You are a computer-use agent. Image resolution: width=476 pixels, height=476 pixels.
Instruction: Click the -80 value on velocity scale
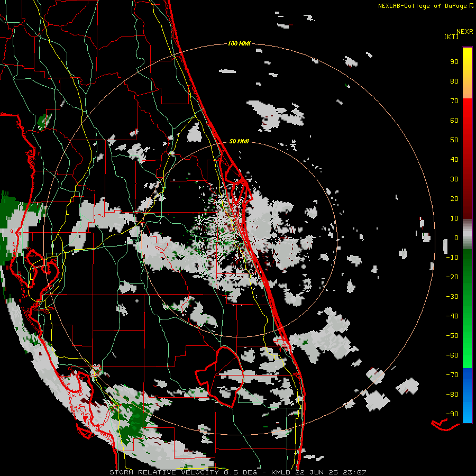(452, 395)
